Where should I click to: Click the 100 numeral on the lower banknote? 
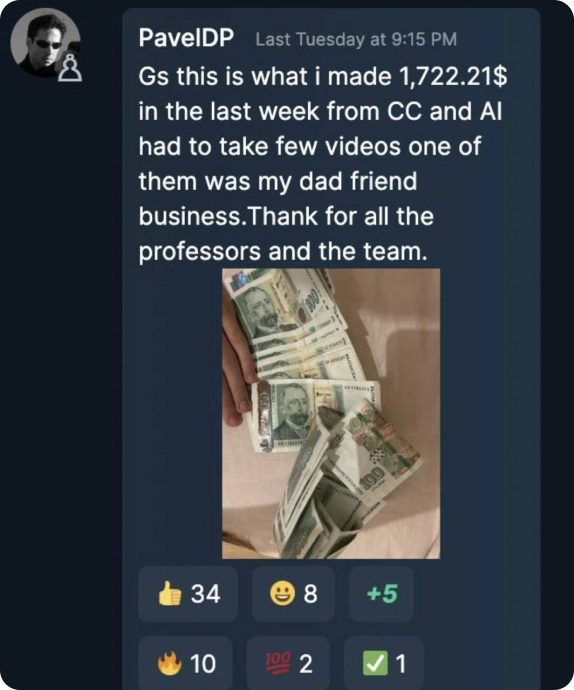tap(372, 477)
